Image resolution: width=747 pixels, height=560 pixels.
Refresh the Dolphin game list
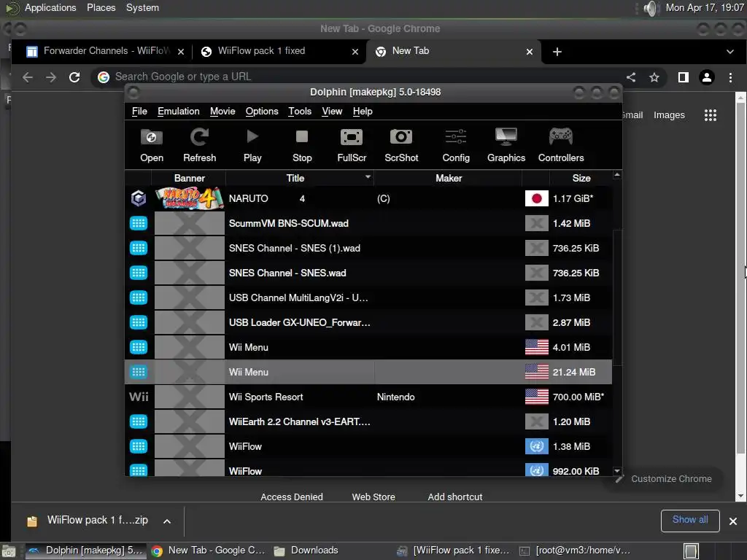(200, 145)
